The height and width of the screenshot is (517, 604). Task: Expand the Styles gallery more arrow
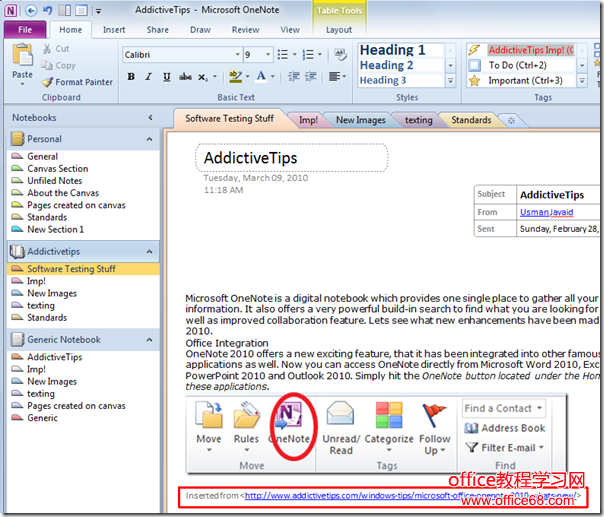[x=450, y=81]
